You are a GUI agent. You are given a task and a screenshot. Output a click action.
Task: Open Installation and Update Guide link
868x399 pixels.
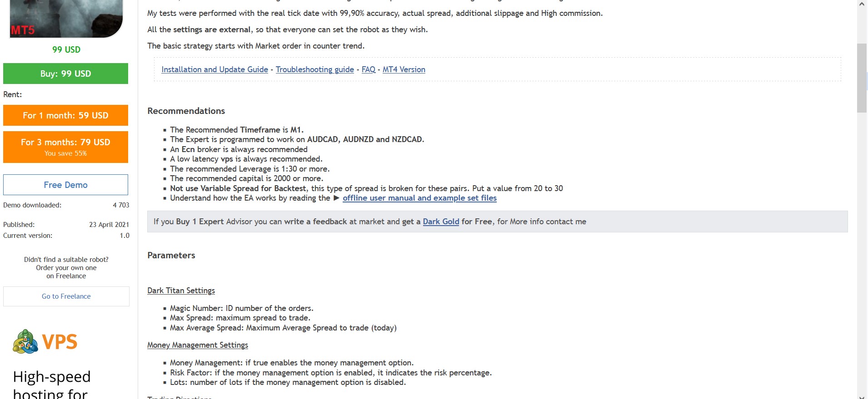(x=215, y=69)
